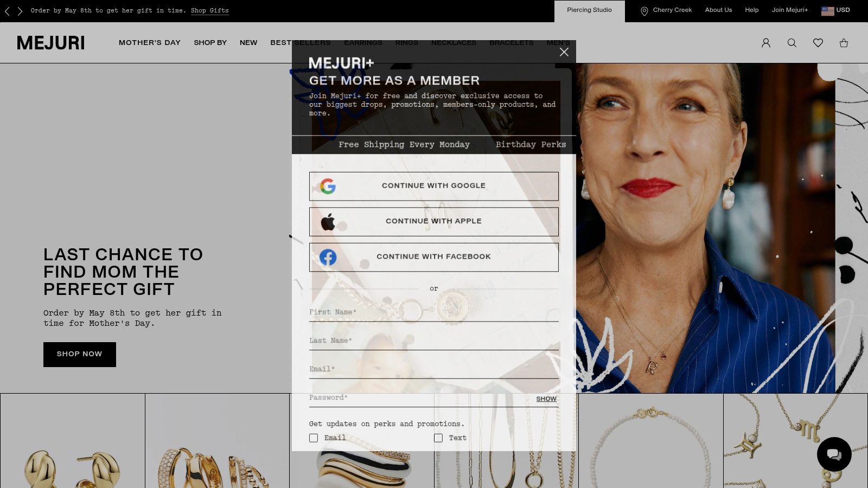
Task: Open the About Us link
Action: click(x=718, y=10)
